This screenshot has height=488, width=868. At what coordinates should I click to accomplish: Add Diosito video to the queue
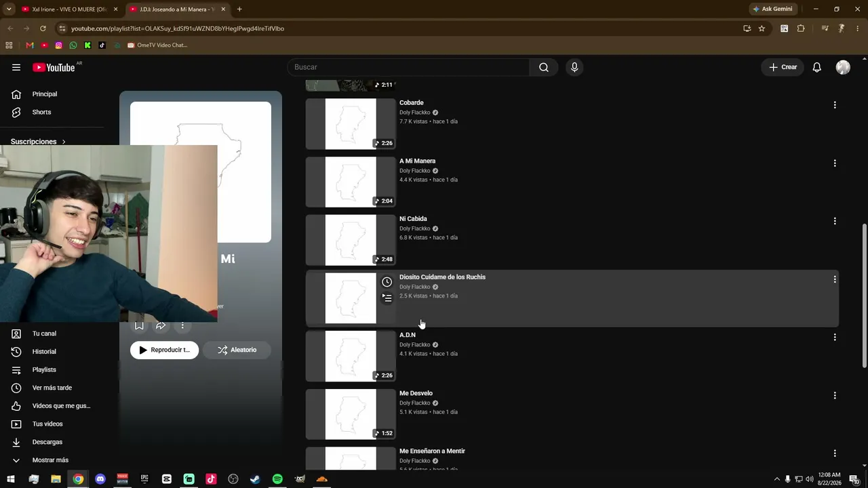[x=387, y=298]
